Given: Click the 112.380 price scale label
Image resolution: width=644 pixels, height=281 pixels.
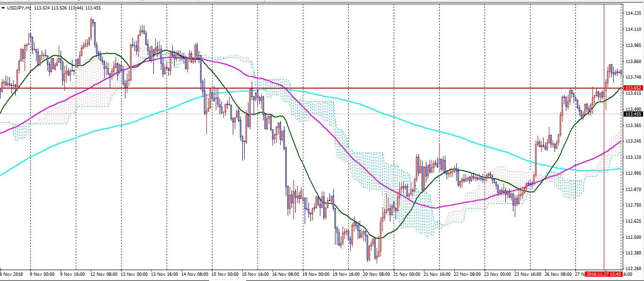Looking at the screenshot, I should pyautogui.click(x=633, y=253).
